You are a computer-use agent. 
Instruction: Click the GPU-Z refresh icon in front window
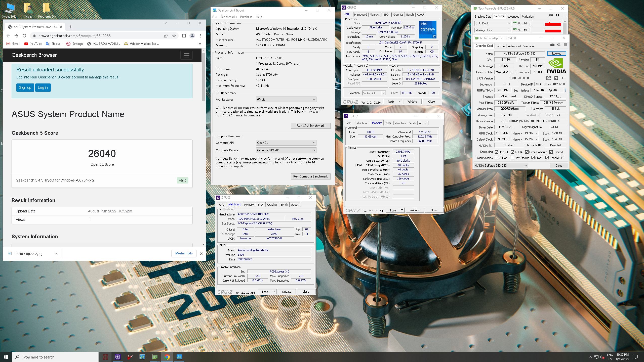(x=559, y=45)
